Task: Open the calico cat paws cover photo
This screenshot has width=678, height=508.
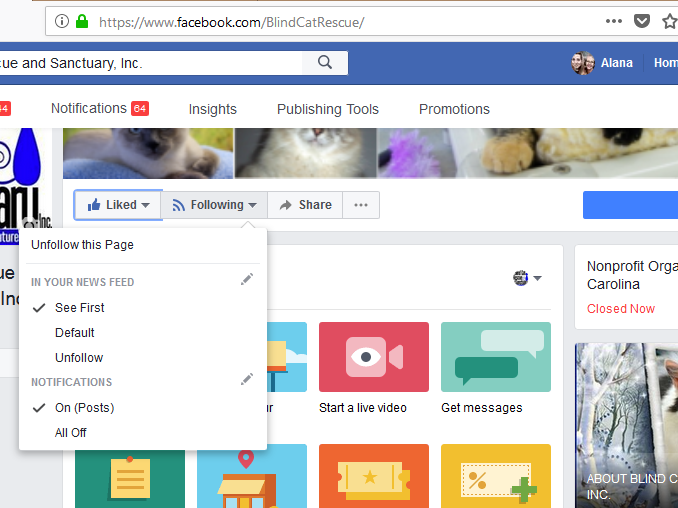Action: [x=528, y=153]
